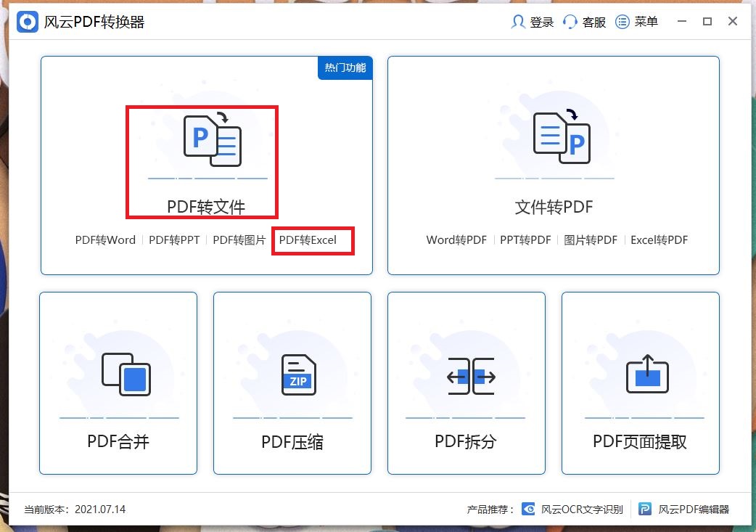
Task: Open the 登录 login text link
Action: point(542,22)
